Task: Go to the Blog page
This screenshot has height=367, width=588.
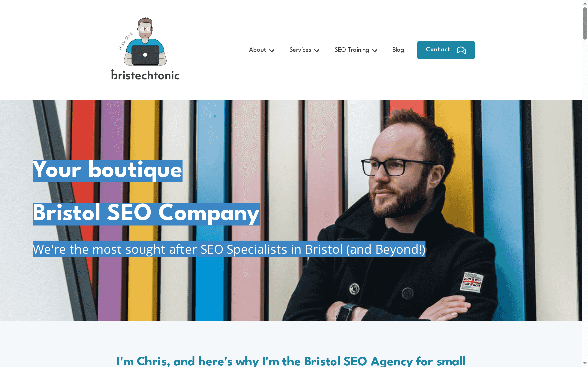Action: click(398, 50)
